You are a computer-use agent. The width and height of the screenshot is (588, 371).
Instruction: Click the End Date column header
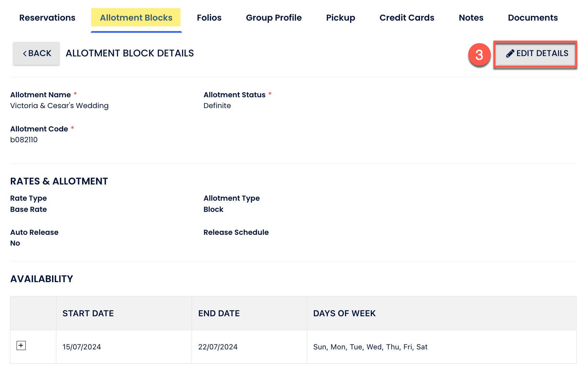[219, 313]
